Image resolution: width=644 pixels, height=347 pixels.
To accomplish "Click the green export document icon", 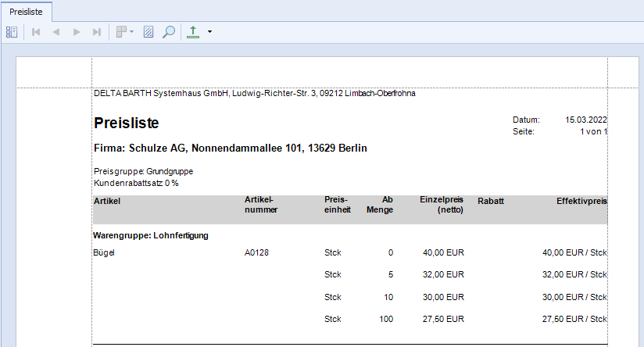I will [193, 32].
